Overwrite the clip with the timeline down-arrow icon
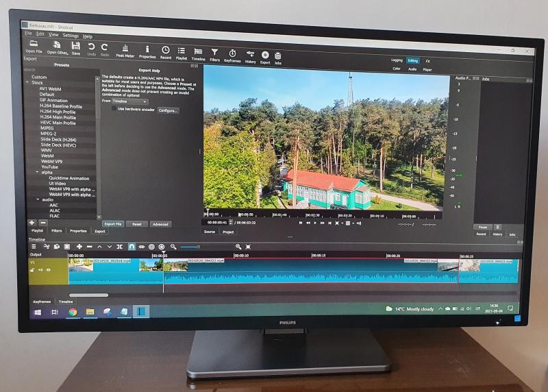Viewport: 548px width, 392px height. pos(110,247)
